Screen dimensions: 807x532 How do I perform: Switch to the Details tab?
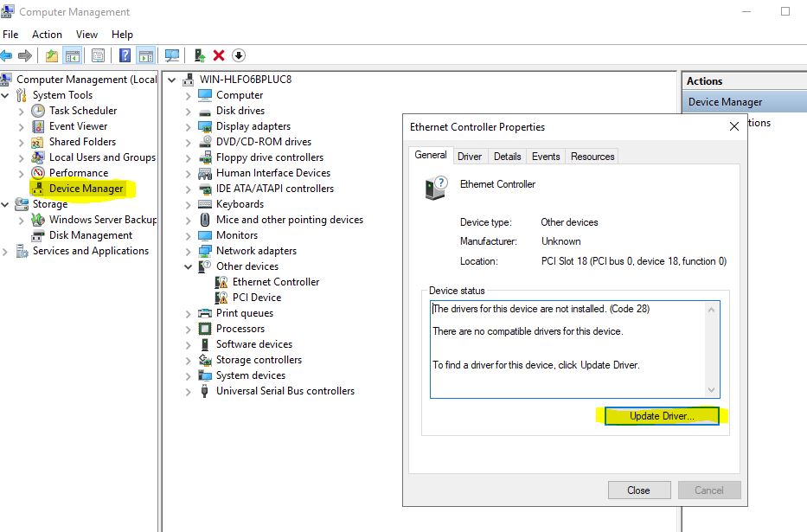point(508,157)
